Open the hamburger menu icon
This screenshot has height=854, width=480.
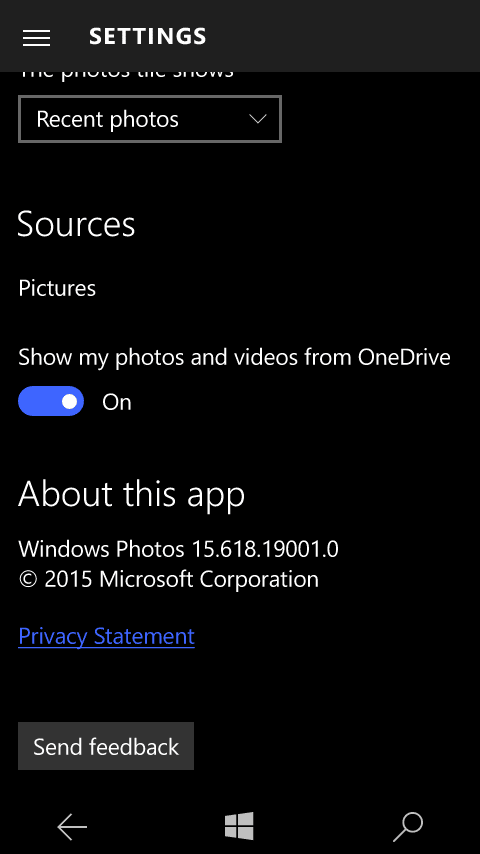37,38
